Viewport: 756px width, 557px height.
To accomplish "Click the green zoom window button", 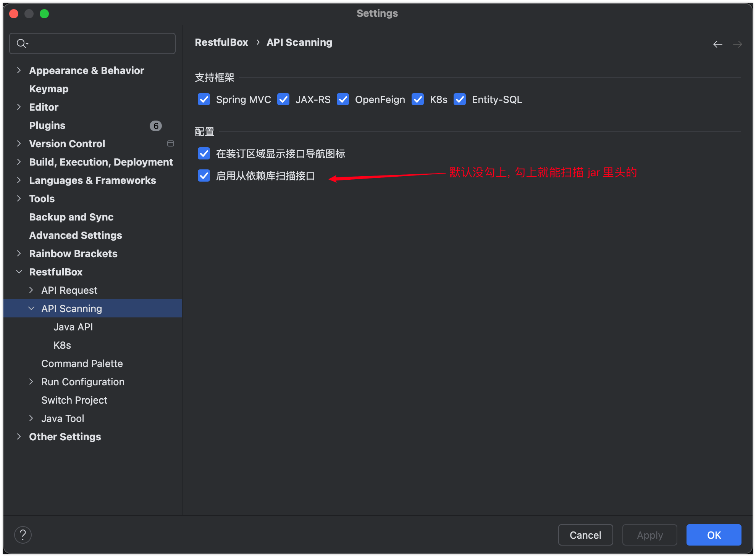I will (x=44, y=14).
